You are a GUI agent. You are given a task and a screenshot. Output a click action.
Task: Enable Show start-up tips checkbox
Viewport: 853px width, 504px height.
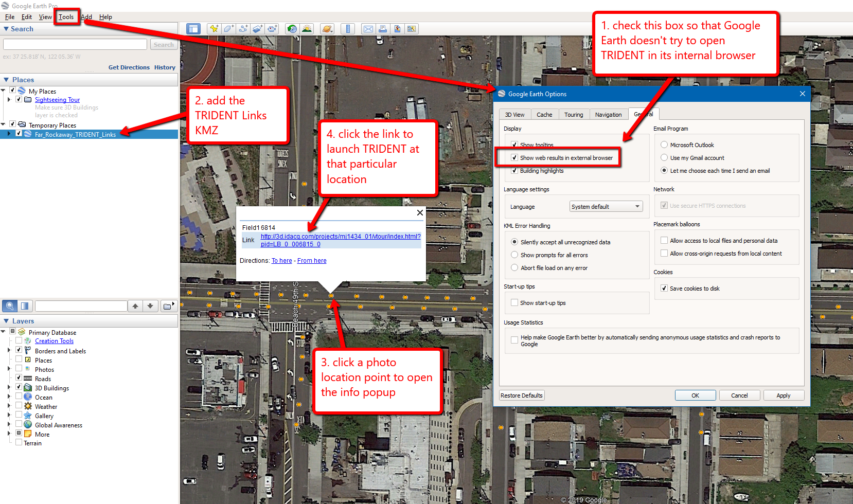(x=514, y=303)
